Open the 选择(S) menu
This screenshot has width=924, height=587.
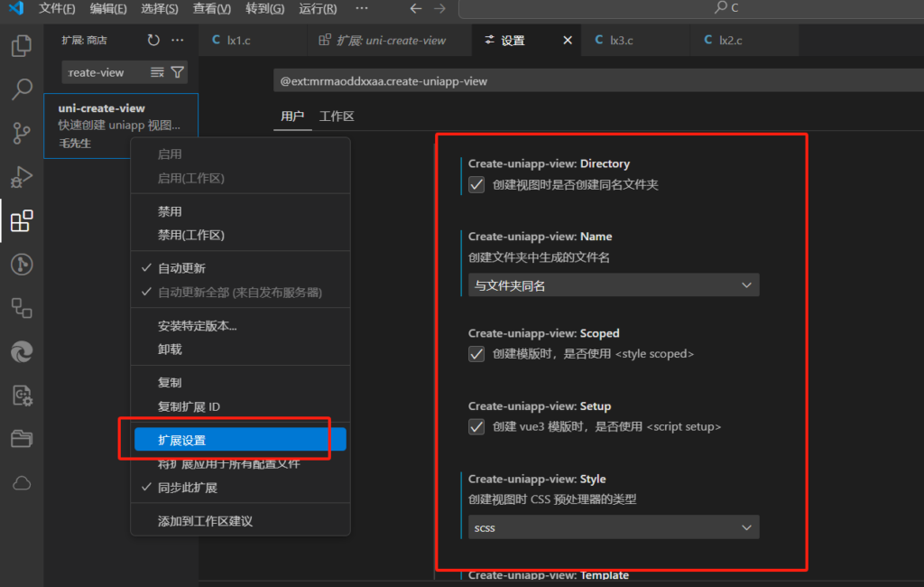click(160, 9)
